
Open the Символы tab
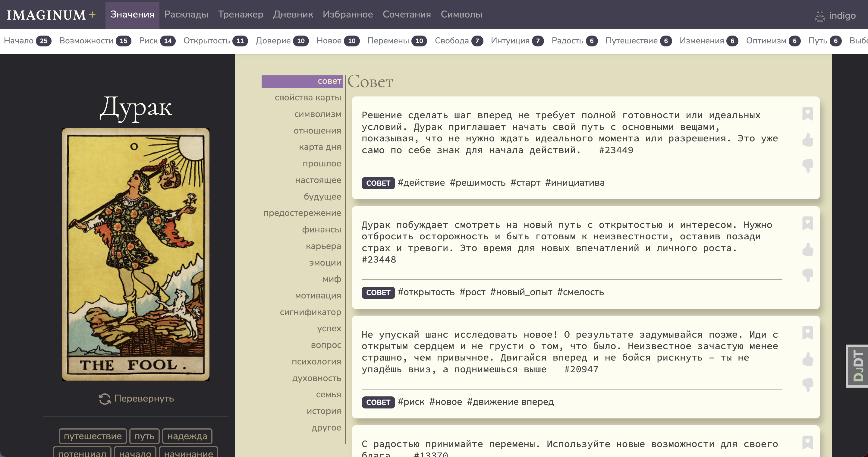(x=461, y=14)
